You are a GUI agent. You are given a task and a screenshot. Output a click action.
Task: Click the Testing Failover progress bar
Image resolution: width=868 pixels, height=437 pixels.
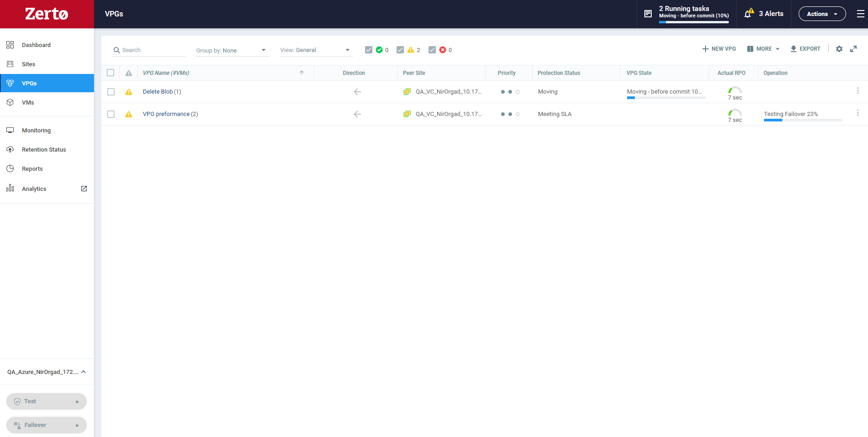coord(803,120)
